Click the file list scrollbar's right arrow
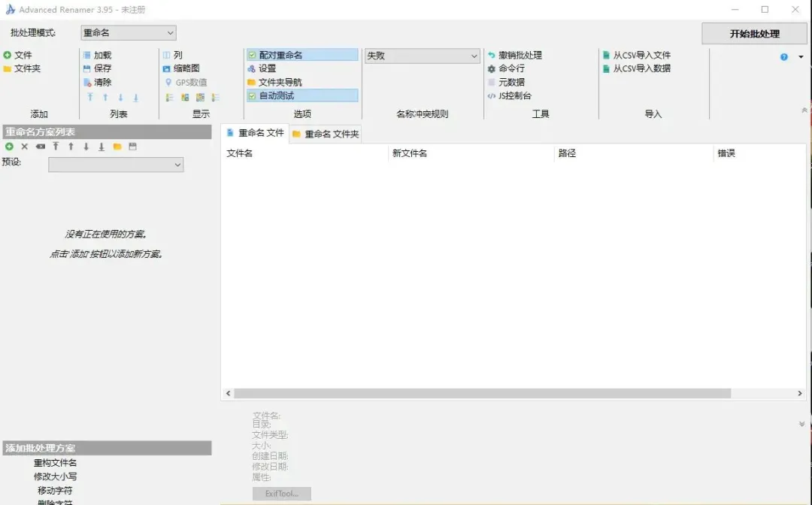812x505 pixels. tap(799, 394)
